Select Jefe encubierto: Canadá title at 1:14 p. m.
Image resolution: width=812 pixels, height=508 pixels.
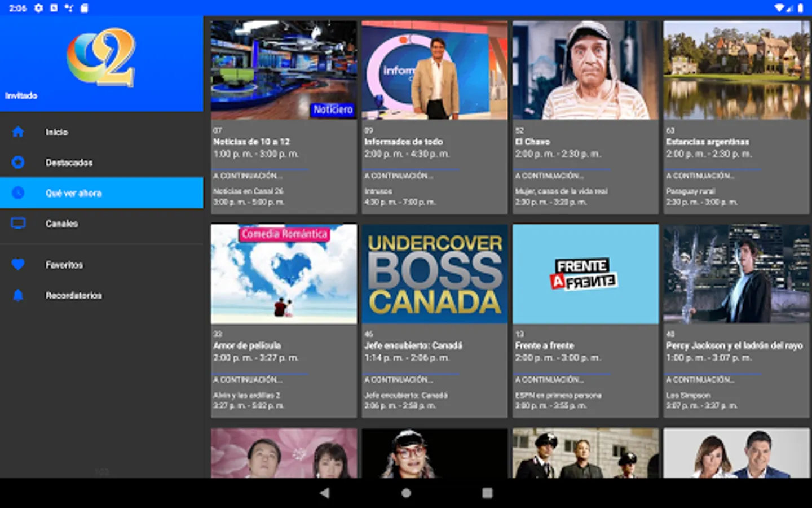[413, 345]
